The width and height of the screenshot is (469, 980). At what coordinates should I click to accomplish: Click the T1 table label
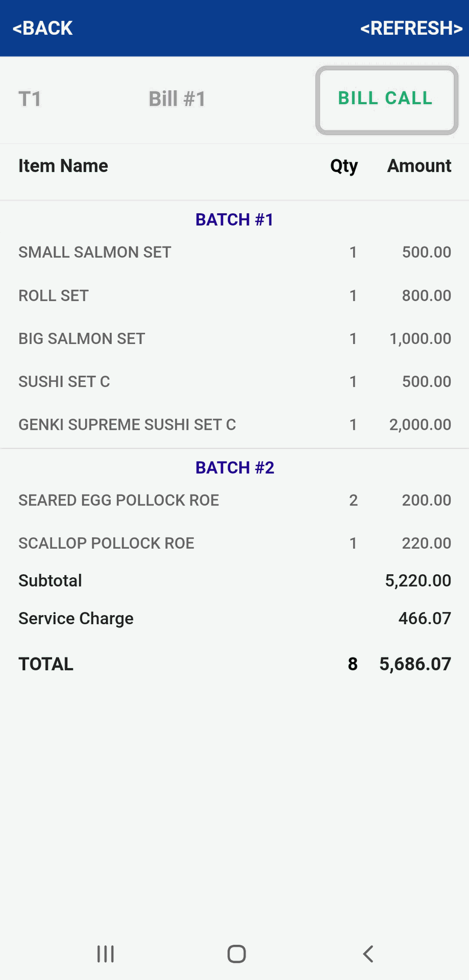click(x=30, y=99)
